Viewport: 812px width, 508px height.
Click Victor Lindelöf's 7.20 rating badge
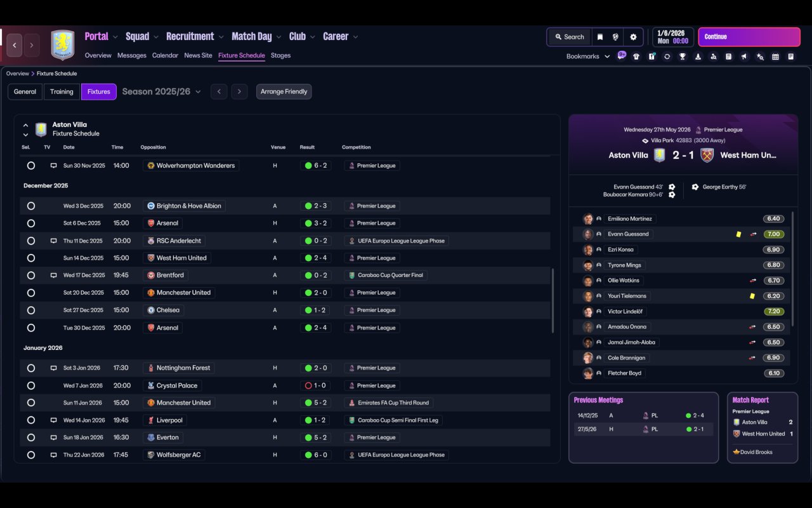[773, 312]
